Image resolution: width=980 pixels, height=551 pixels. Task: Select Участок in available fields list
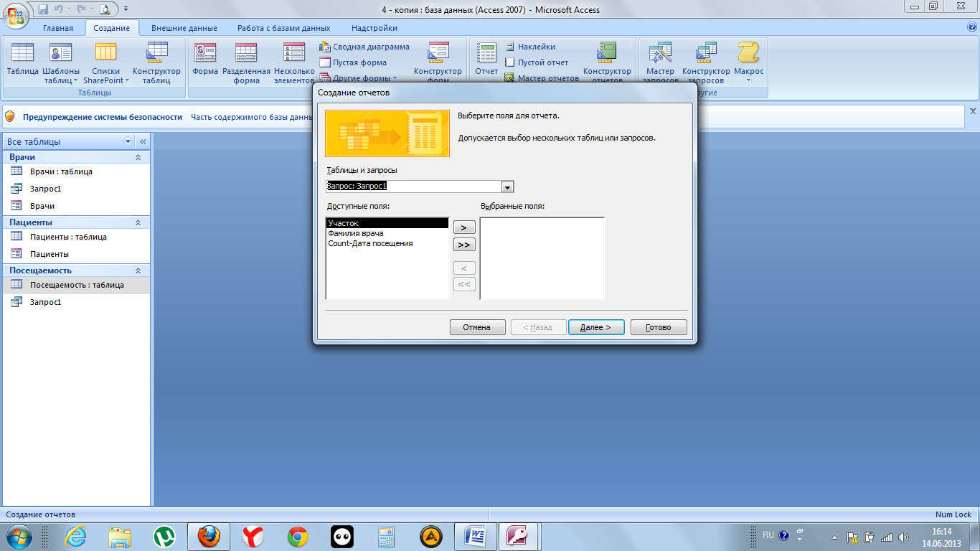[x=387, y=223]
